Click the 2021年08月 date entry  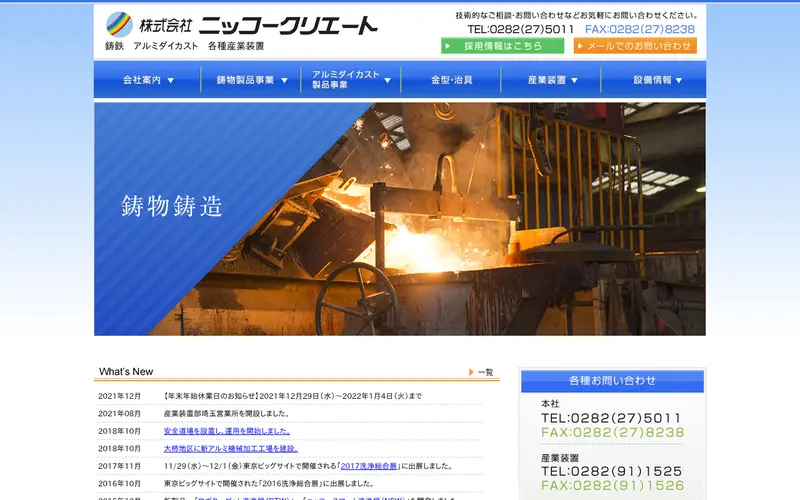tap(119, 413)
